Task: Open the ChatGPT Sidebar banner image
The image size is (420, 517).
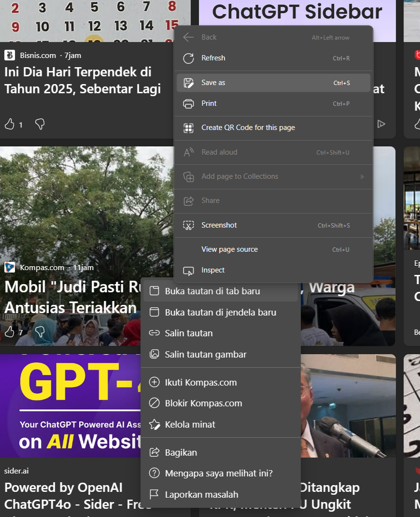Action: click(297, 13)
